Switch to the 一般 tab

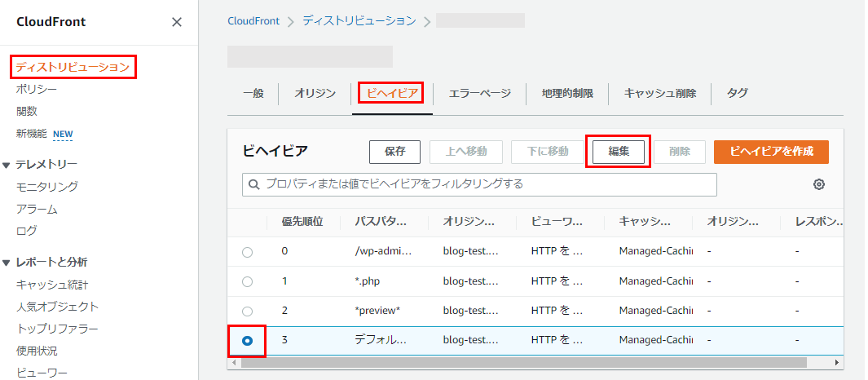(253, 93)
